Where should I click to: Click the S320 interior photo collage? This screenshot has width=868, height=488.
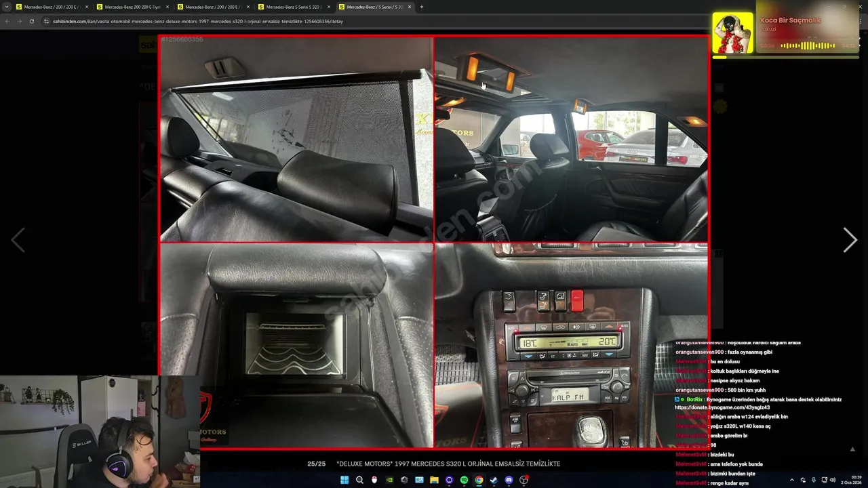click(434, 242)
